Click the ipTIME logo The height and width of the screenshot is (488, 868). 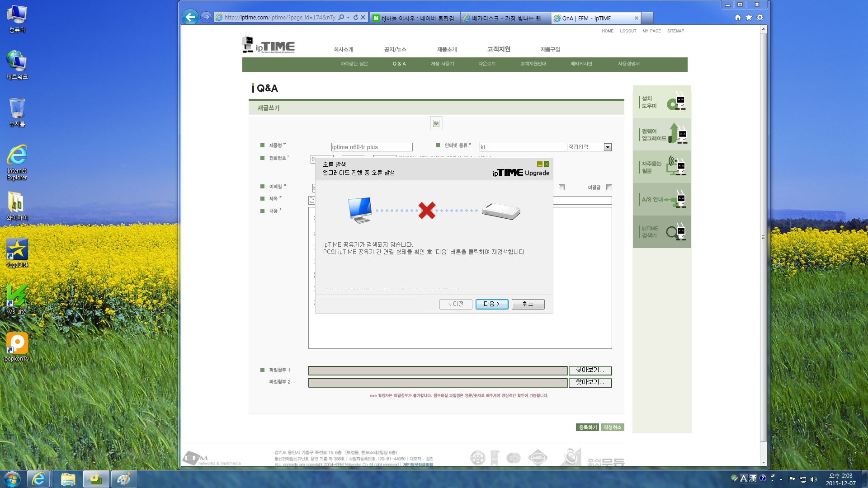pyautogui.click(x=269, y=44)
